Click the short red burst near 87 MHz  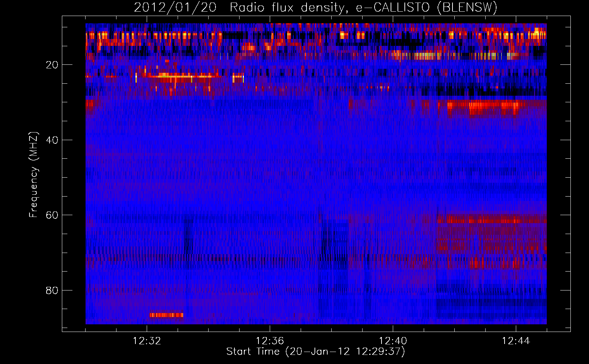(x=166, y=315)
